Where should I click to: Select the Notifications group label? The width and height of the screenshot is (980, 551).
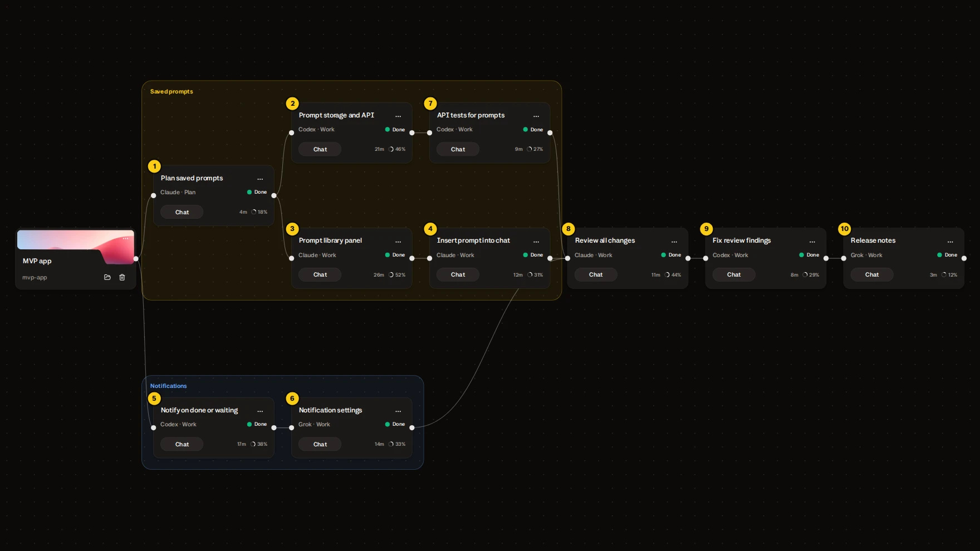[x=168, y=386]
